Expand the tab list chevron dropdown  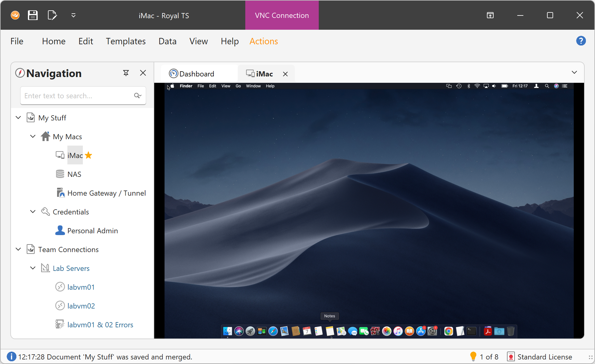pos(574,72)
